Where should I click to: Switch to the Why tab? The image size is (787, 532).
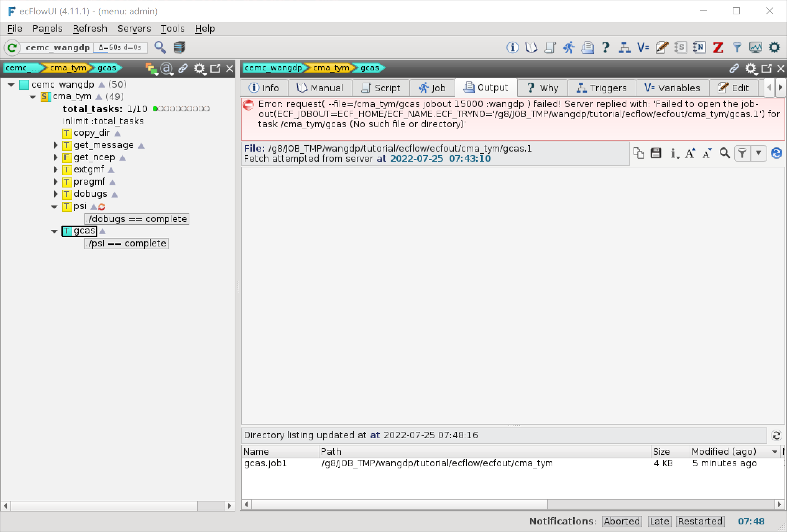[x=543, y=88]
